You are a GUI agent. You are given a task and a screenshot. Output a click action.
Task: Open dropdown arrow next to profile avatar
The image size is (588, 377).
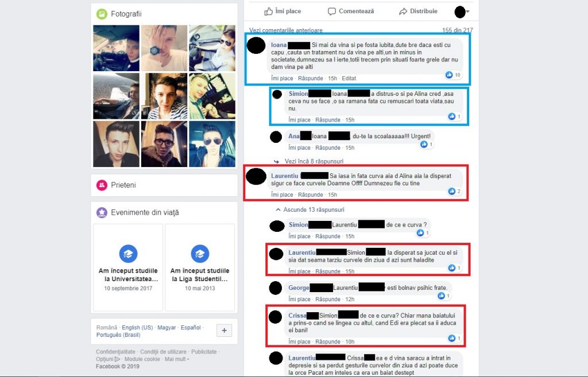point(467,11)
